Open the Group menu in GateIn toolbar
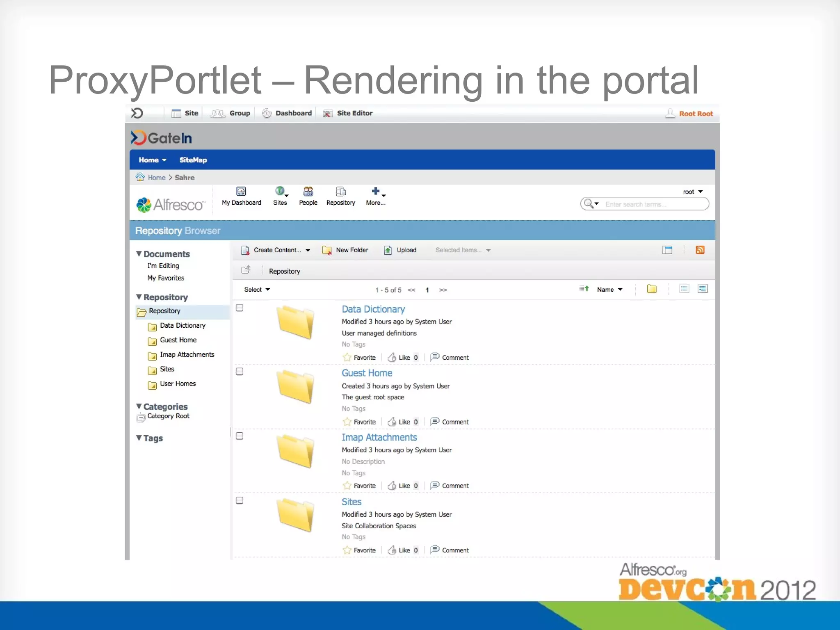The image size is (840, 630). tap(230, 113)
